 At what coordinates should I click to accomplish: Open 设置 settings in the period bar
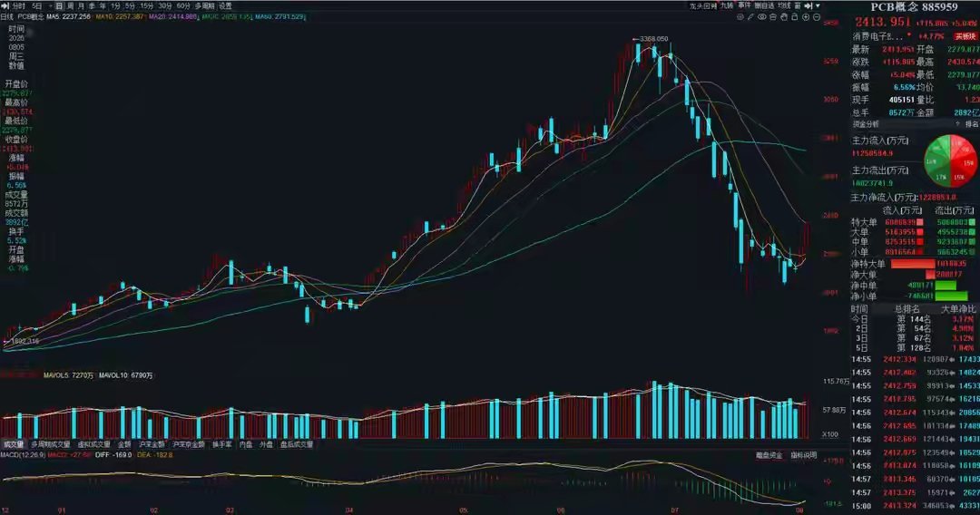pyautogui.click(x=225, y=6)
